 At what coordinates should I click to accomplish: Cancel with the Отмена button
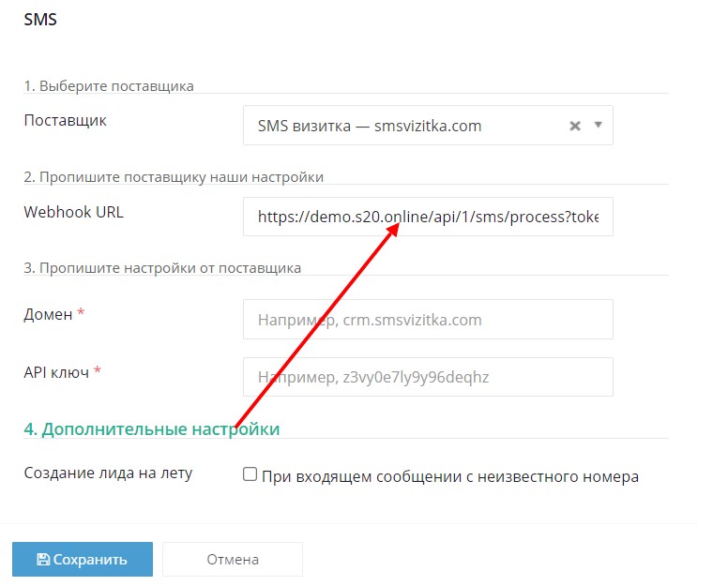232,559
